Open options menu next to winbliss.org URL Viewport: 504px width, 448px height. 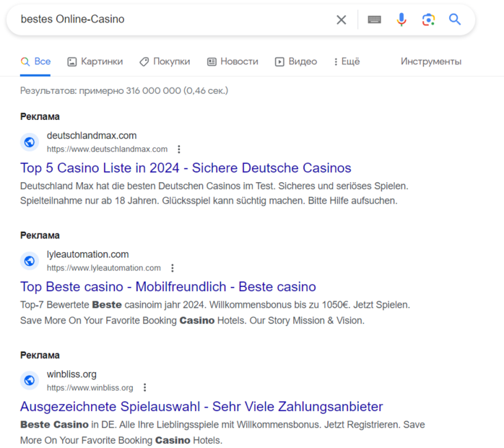click(145, 387)
